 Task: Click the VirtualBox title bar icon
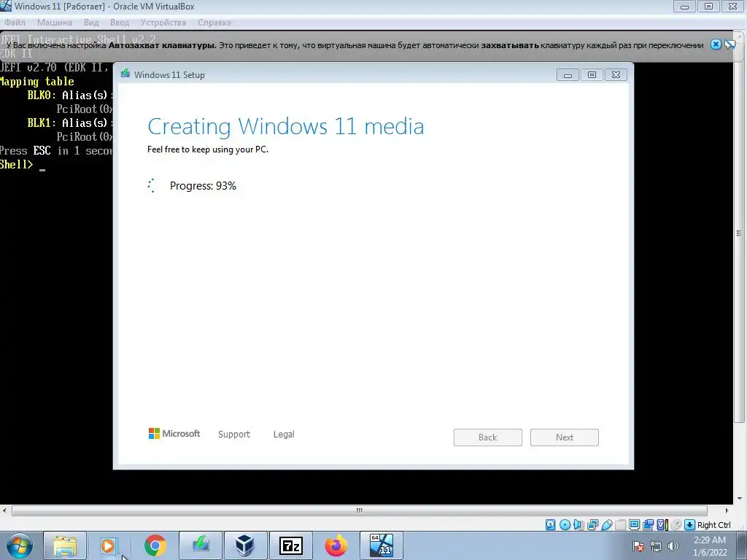point(6,6)
